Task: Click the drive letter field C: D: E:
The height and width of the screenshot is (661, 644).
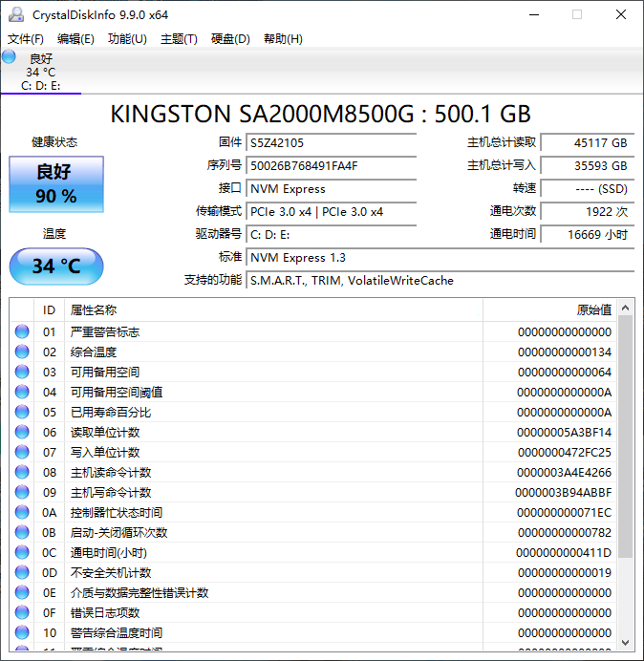Action: [331, 234]
